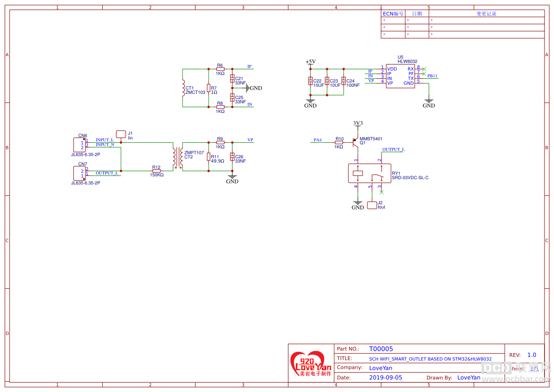The width and height of the screenshot is (554, 392).
Task: Select the SRD-03VDC-SL-C relay RY1 symbol
Action: click(369, 173)
